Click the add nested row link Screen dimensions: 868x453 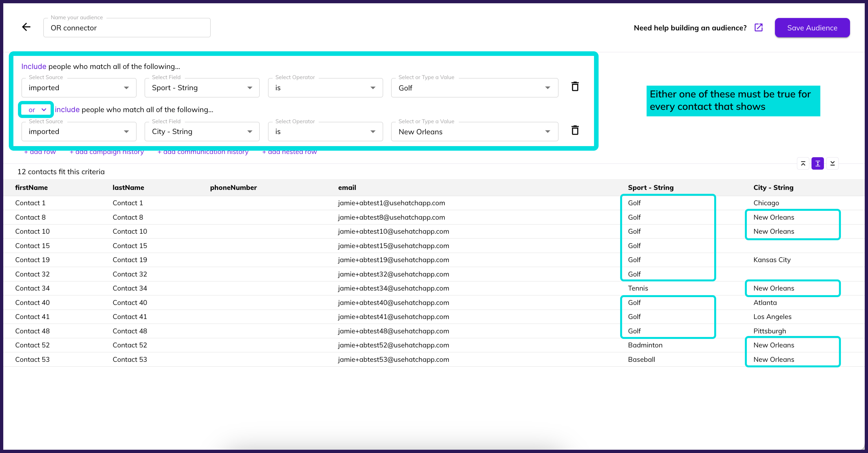tap(289, 152)
